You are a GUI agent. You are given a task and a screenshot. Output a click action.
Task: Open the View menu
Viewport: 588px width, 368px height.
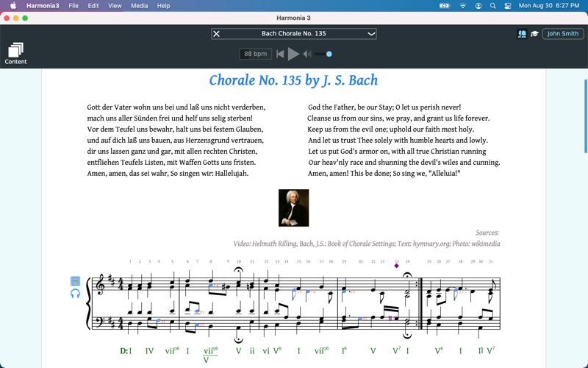click(x=115, y=6)
